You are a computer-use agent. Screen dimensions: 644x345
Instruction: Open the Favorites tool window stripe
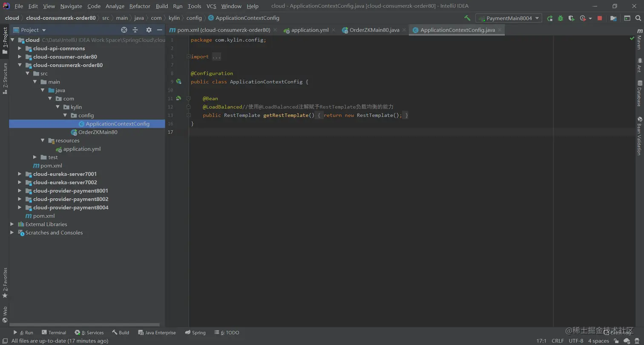[x=5, y=282]
